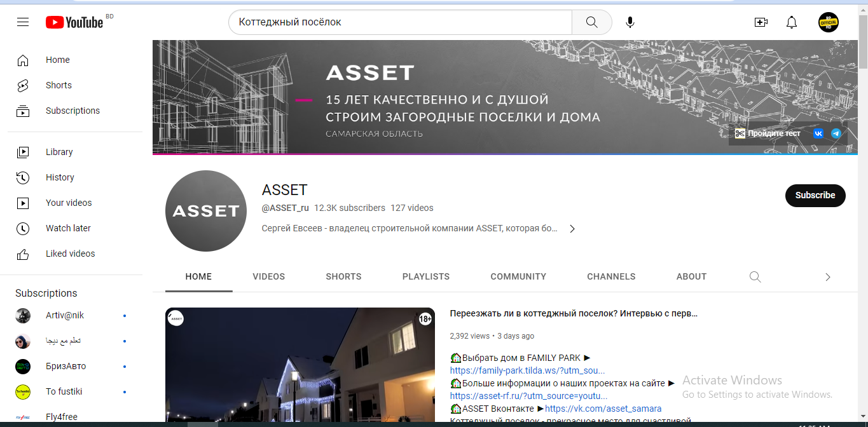Click the Liked videos thumbs-up icon
The image size is (868, 427).
coord(23,254)
